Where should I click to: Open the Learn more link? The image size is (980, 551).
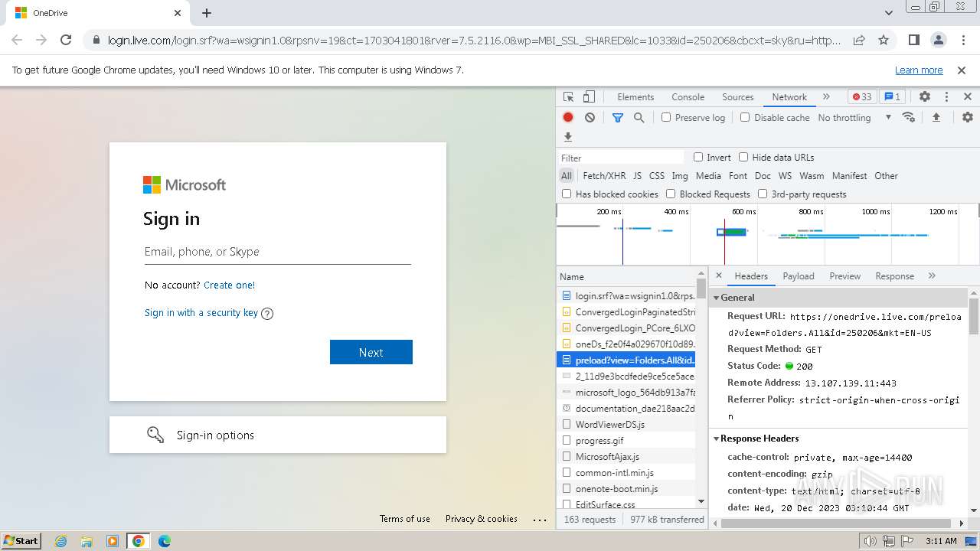coord(919,70)
